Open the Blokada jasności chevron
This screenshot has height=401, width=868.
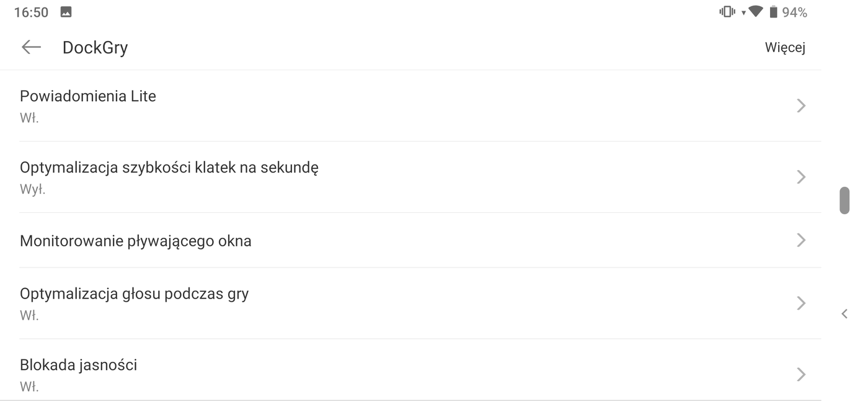(801, 374)
